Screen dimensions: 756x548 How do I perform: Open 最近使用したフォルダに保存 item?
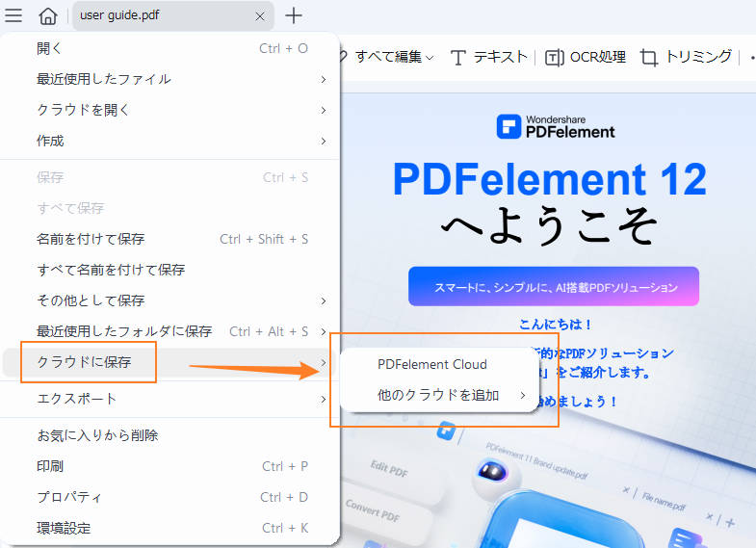(169, 331)
